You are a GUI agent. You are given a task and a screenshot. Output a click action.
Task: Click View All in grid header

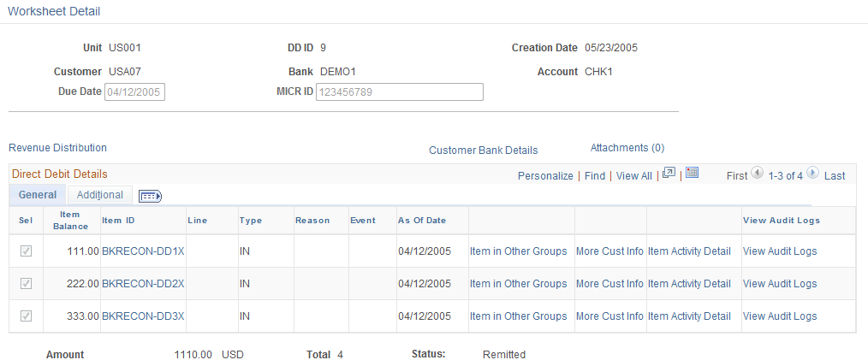(x=633, y=176)
